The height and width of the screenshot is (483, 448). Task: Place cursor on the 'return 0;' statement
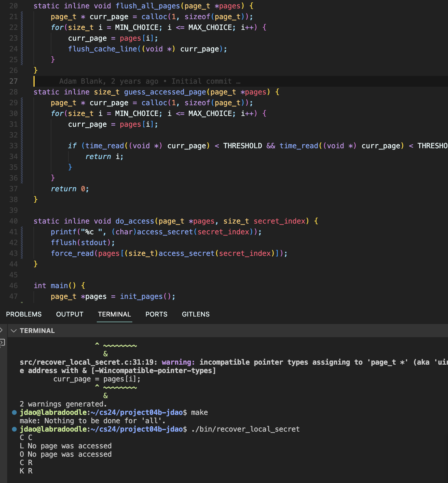point(70,189)
